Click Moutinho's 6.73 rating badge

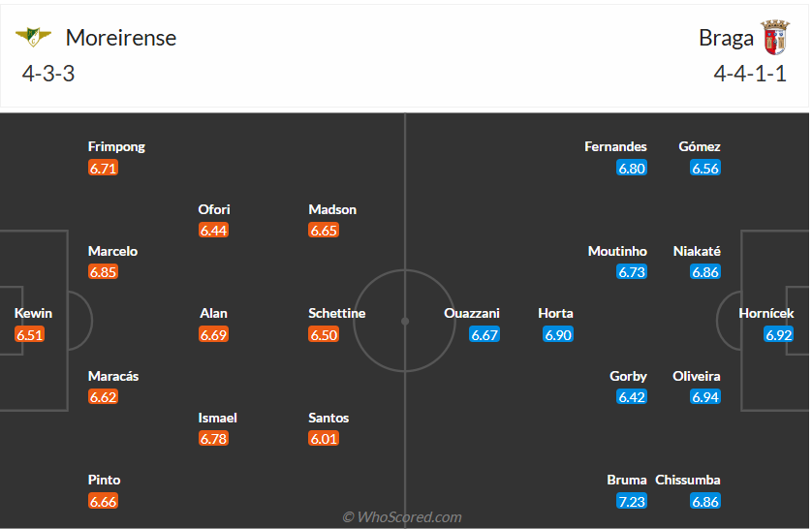coord(632,272)
